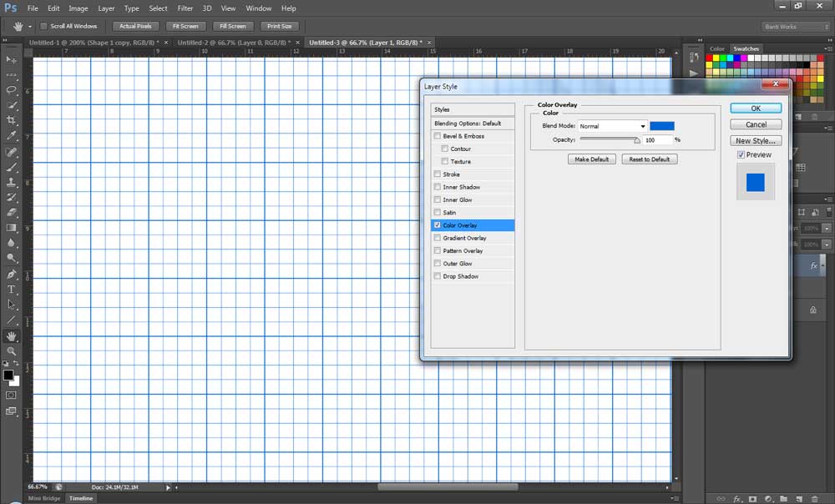Switch to the Untitled-2 document tab

pos(233,42)
